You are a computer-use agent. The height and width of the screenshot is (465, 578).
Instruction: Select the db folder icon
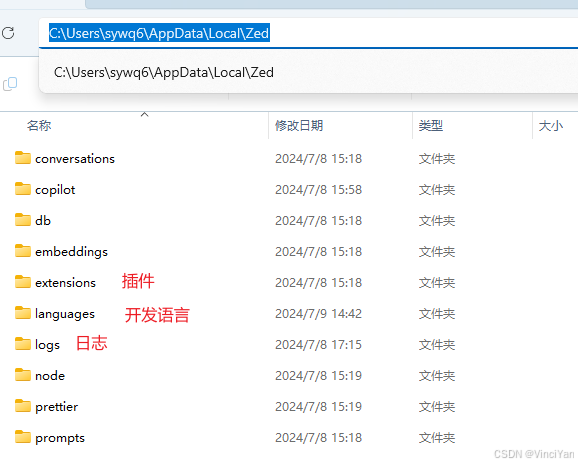coord(23,220)
